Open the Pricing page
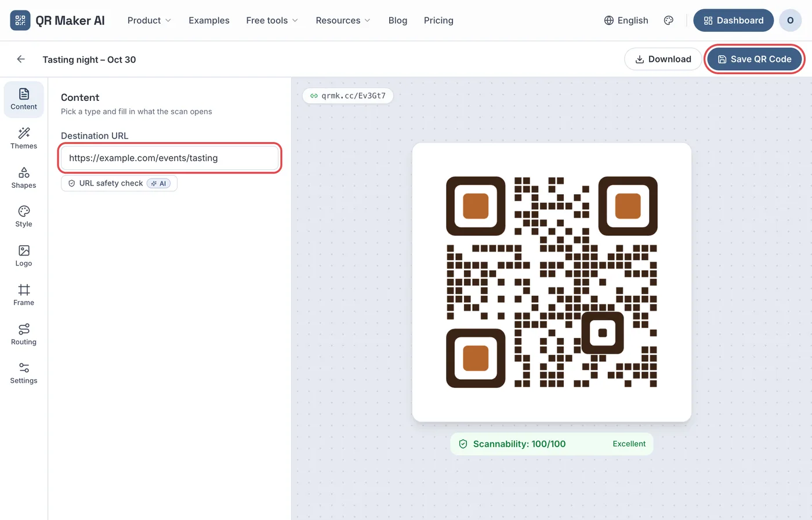812x520 pixels. tap(438, 20)
